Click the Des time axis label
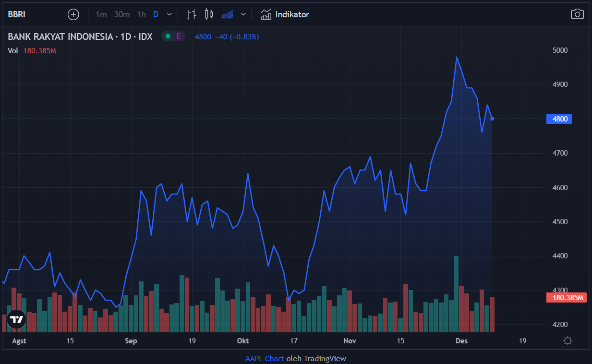 point(461,341)
